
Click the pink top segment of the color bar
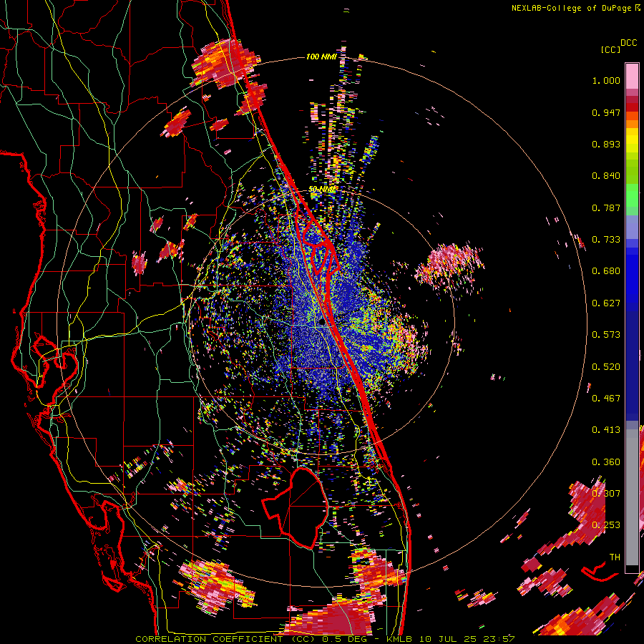(632, 77)
